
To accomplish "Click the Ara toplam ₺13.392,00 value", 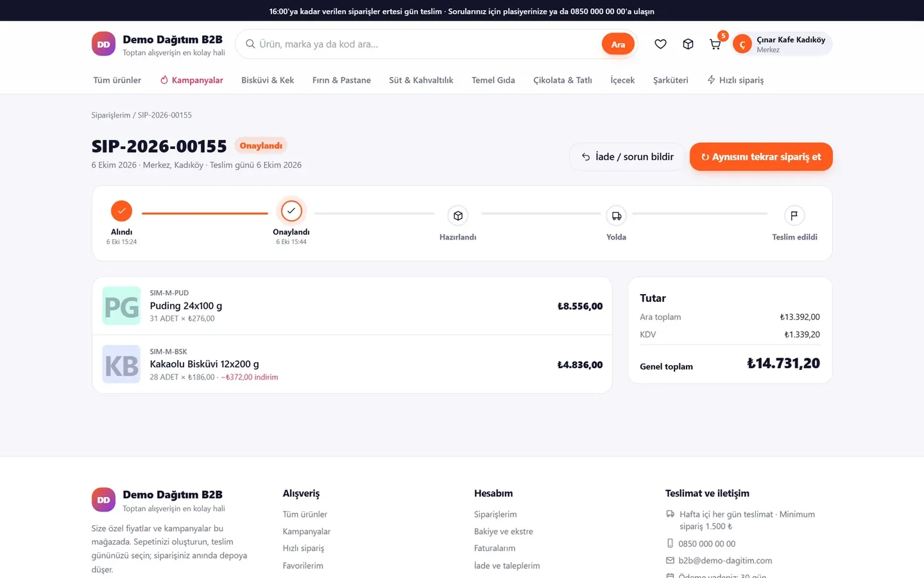I will [x=800, y=317].
